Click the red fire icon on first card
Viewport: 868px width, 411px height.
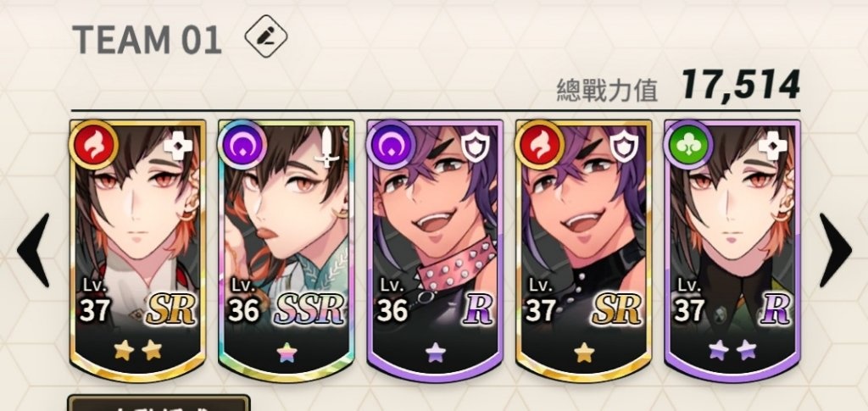point(93,144)
